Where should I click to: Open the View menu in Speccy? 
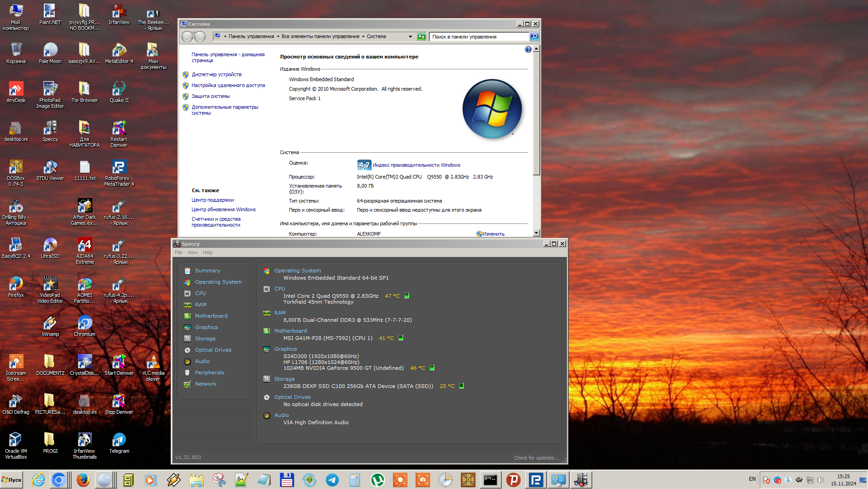pos(192,252)
